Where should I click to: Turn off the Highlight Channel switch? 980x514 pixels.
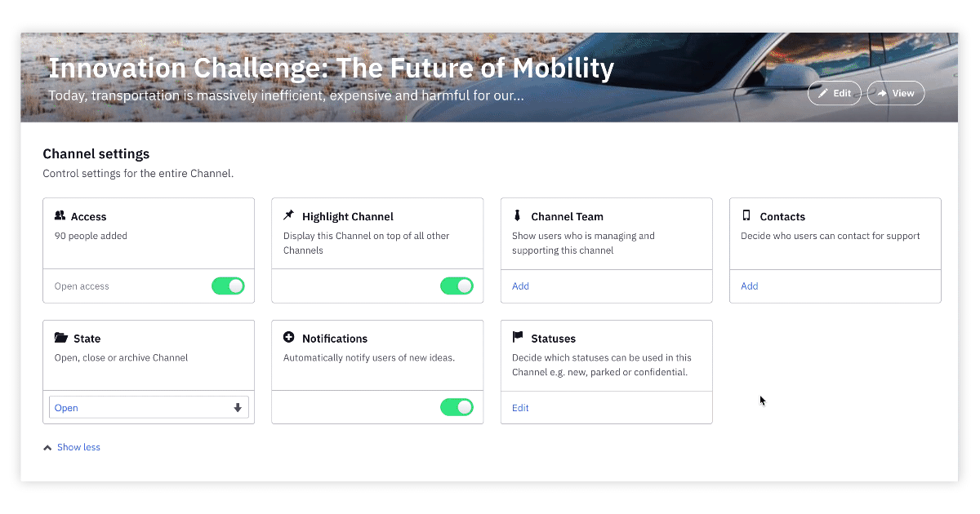(457, 286)
